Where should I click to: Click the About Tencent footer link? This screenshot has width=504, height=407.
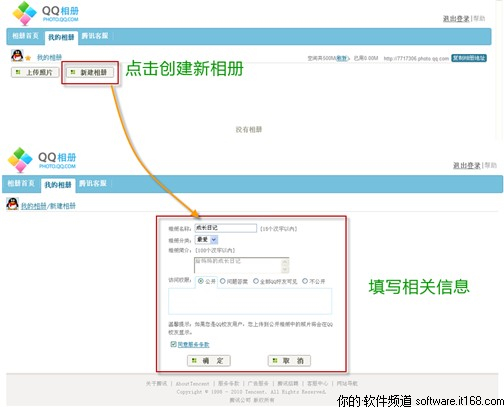tap(193, 383)
